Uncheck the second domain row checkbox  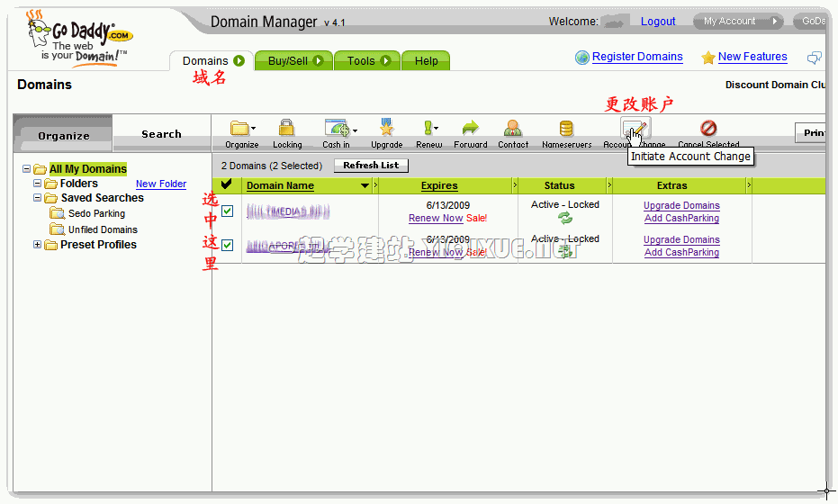(x=227, y=246)
